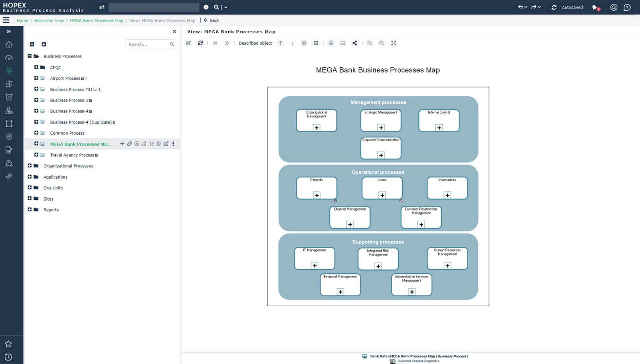Image resolution: width=640 pixels, height=364 pixels.
Task: Click the Described object label
Action: click(255, 43)
